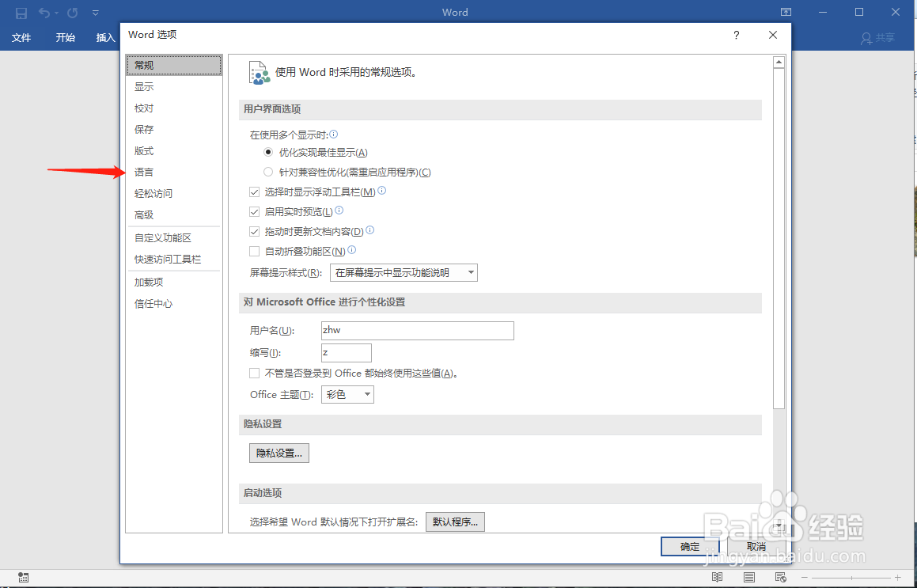The width and height of the screenshot is (917, 588).
Task: Close the Word 选项 dialog with X
Action: coord(772,35)
